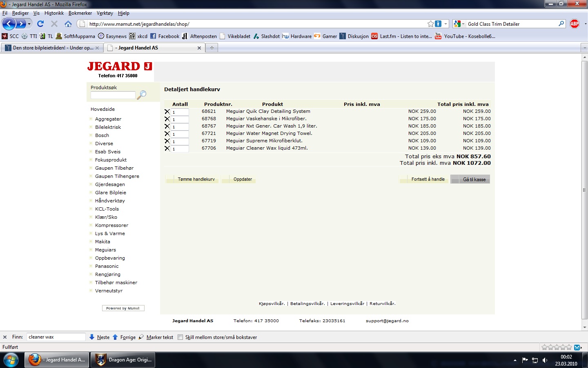Click the Produktsøk search field
The image size is (588, 368).
click(113, 95)
